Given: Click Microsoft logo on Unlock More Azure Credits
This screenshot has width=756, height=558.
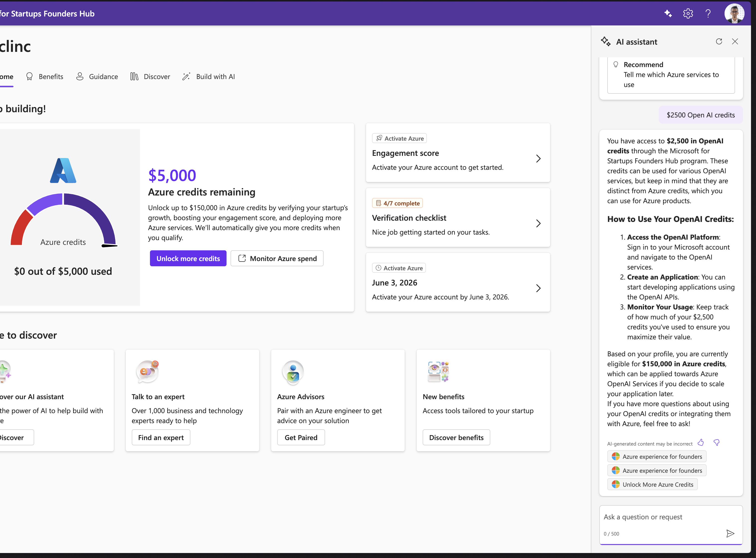Looking at the screenshot, I should point(616,484).
